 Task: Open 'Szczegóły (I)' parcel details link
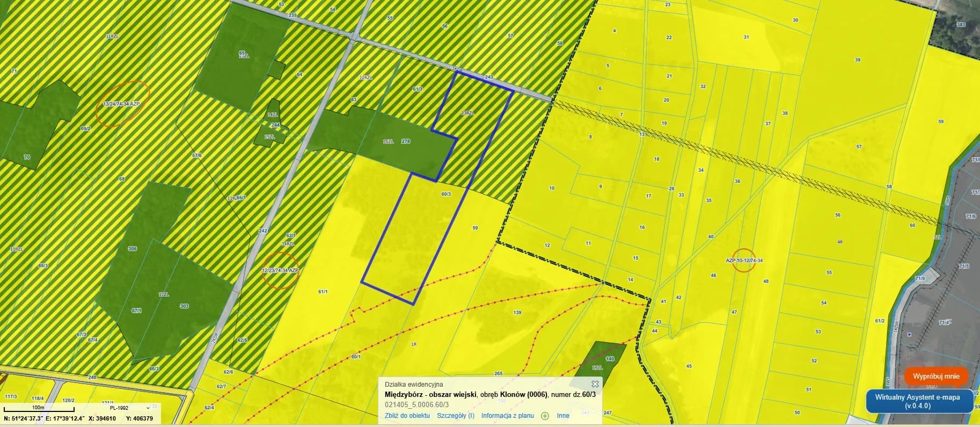click(x=456, y=416)
